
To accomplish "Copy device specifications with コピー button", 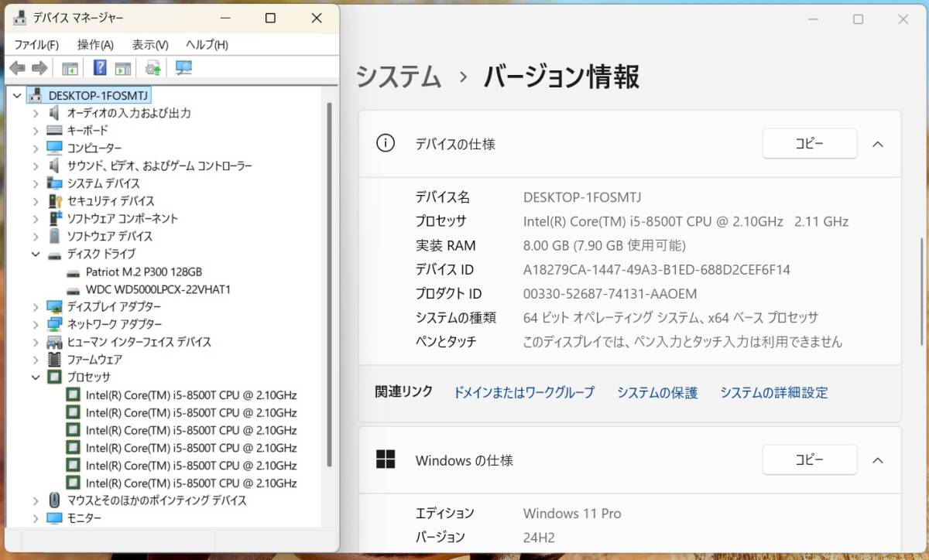I will tap(810, 144).
